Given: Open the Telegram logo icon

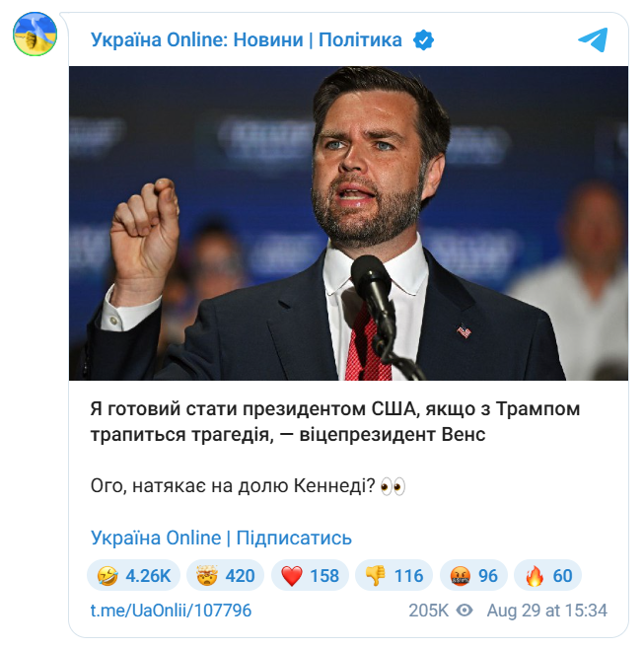Looking at the screenshot, I should pyautogui.click(x=593, y=39).
